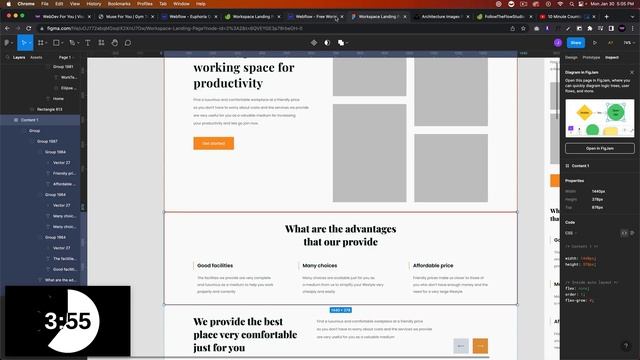Select the Group 1087 layer

pos(40,141)
